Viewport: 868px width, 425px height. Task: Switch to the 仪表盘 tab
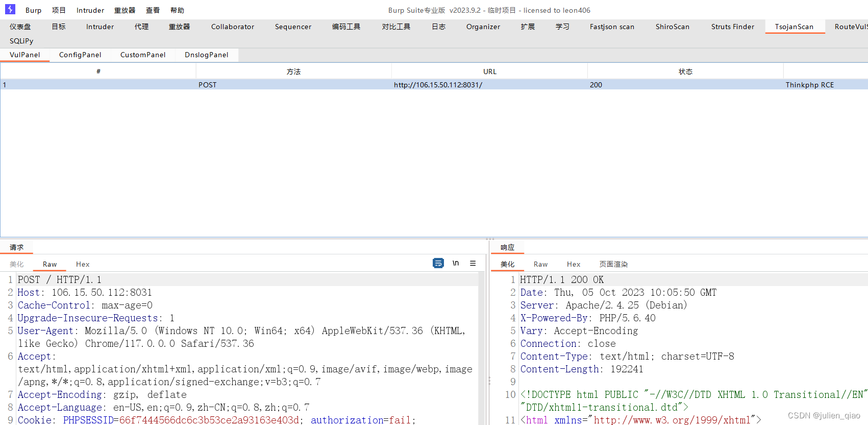[x=20, y=27]
